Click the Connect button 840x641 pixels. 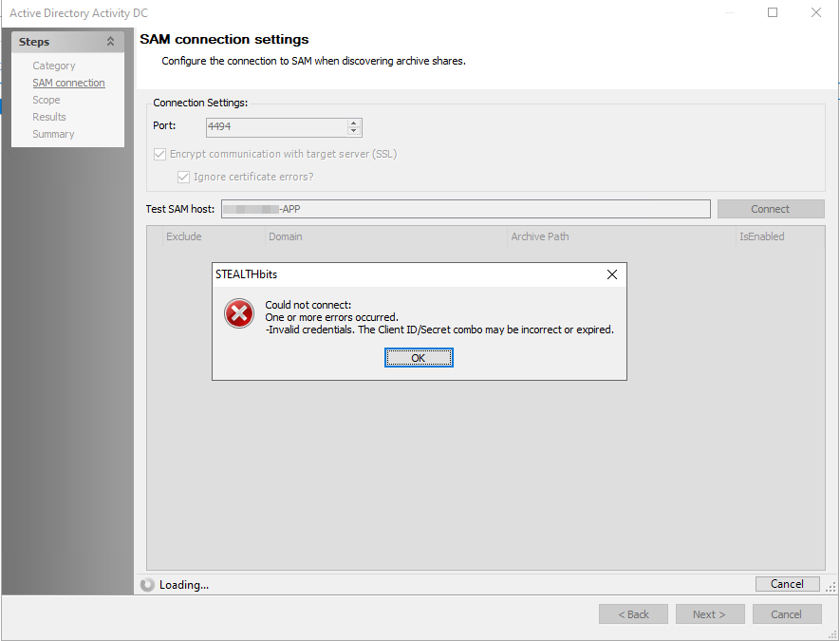771,209
